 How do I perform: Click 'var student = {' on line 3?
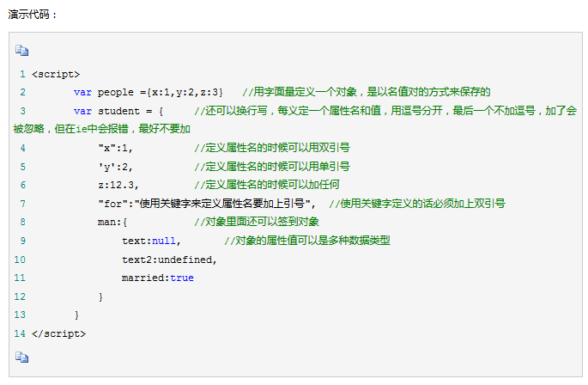(118, 111)
